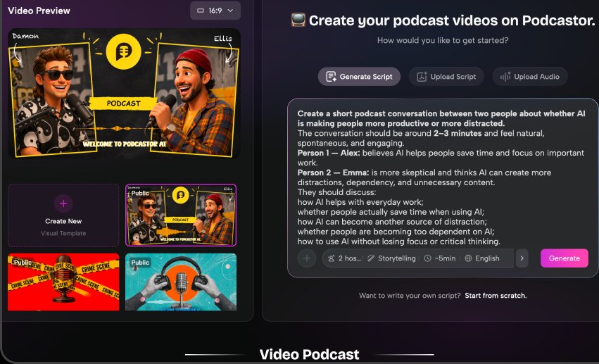599x364 pixels.
Task: Click the right chevron to show more options
Action: click(522, 258)
